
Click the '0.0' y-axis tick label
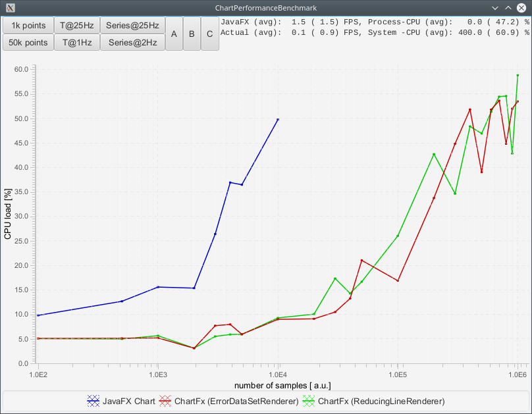click(23, 363)
